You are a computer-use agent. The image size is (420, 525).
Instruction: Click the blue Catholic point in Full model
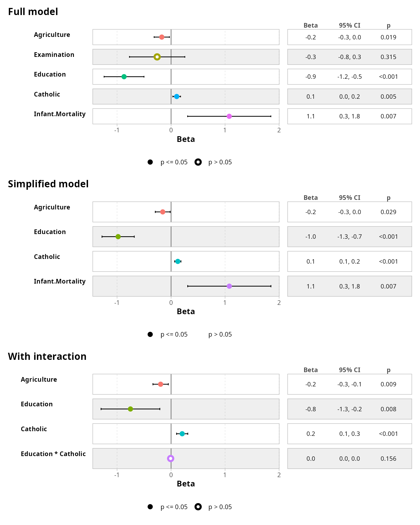(x=177, y=97)
